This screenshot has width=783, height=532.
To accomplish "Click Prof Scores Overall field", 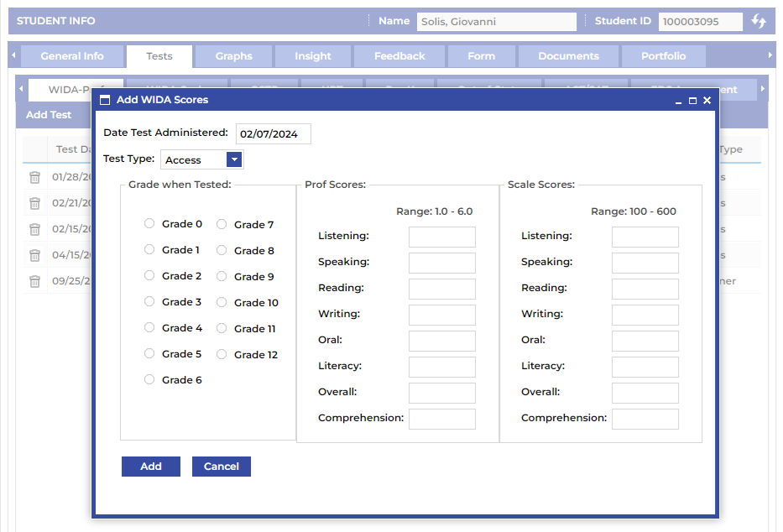I will tap(442, 393).
